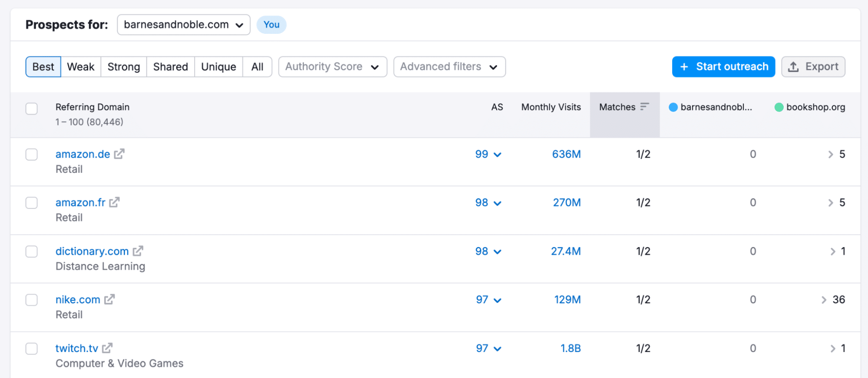The height and width of the screenshot is (378, 868).
Task: Expand the 97 authority score for twitch.tv
Action: tap(489, 348)
